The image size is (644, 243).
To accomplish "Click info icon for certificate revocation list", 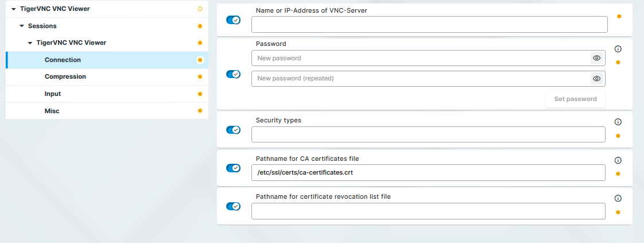I will (618, 198).
